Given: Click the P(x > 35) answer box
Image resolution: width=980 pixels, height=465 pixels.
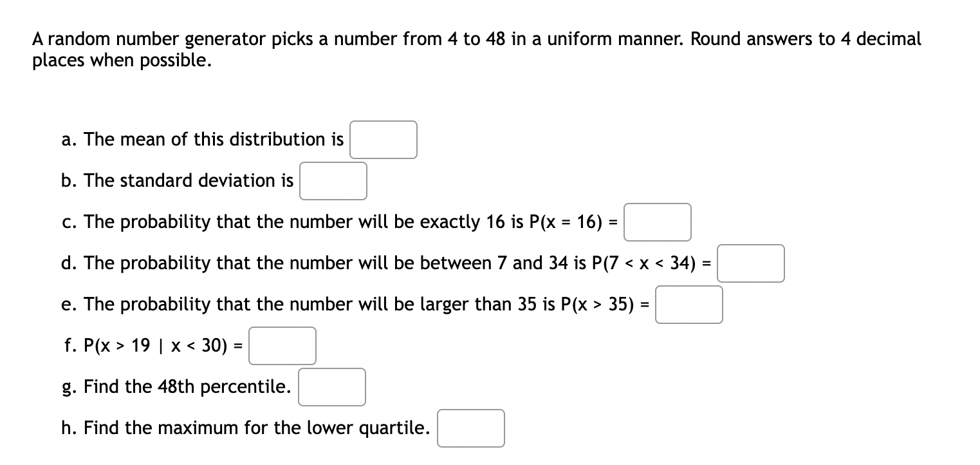Looking at the screenshot, I should (689, 305).
